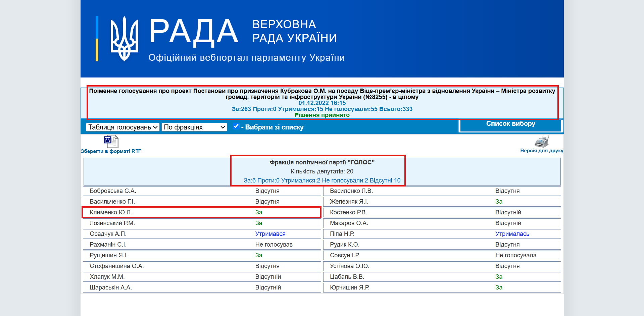
Task: Select deputy 'Хлапук М.М.'
Action: click(x=107, y=277)
